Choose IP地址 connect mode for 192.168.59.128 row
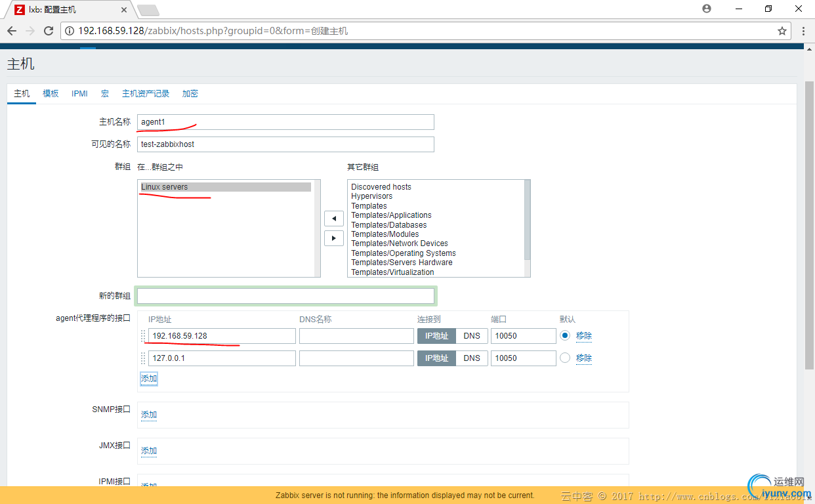 click(x=436, y=336)
